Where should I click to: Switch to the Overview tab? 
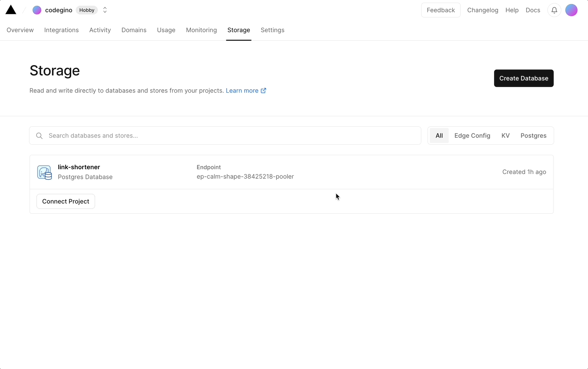(20, 30)
